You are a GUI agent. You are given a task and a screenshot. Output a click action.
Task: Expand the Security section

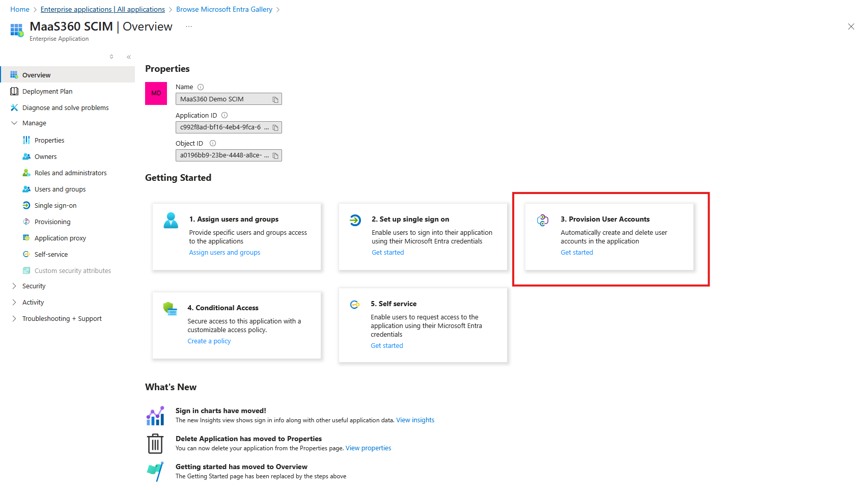[14, 286]
